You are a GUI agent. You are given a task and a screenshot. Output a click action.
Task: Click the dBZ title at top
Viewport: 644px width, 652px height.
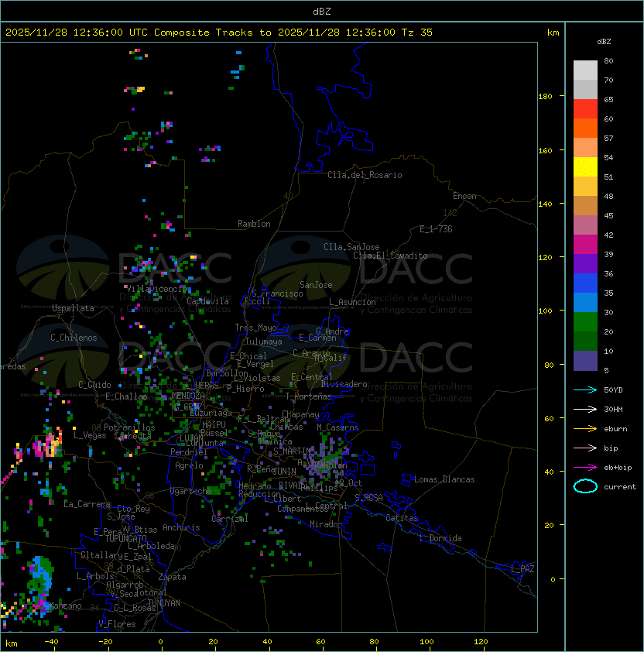tap(322, 12)
